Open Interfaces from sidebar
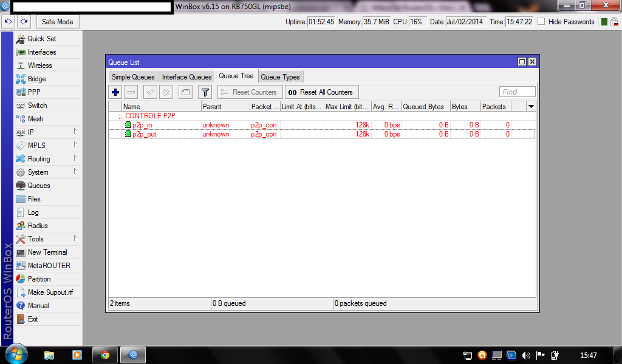The width and height of the screenshot is (622, 364). point(48,52)
